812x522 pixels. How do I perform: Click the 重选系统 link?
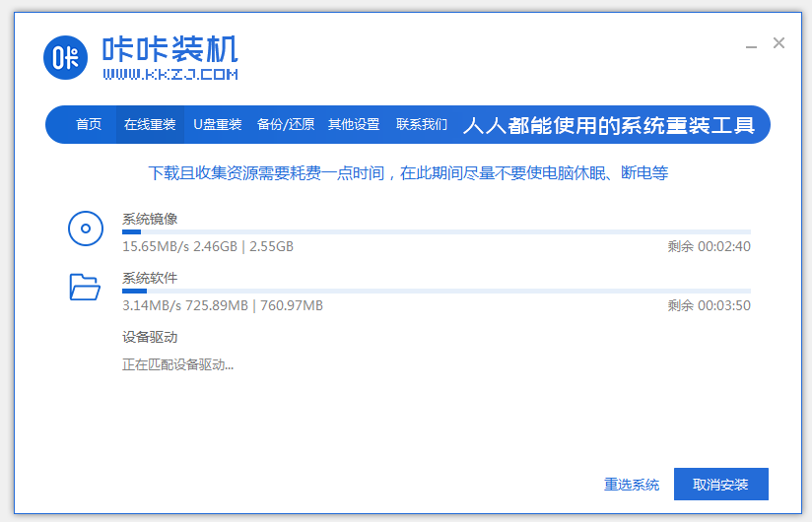tap(632, 485)
